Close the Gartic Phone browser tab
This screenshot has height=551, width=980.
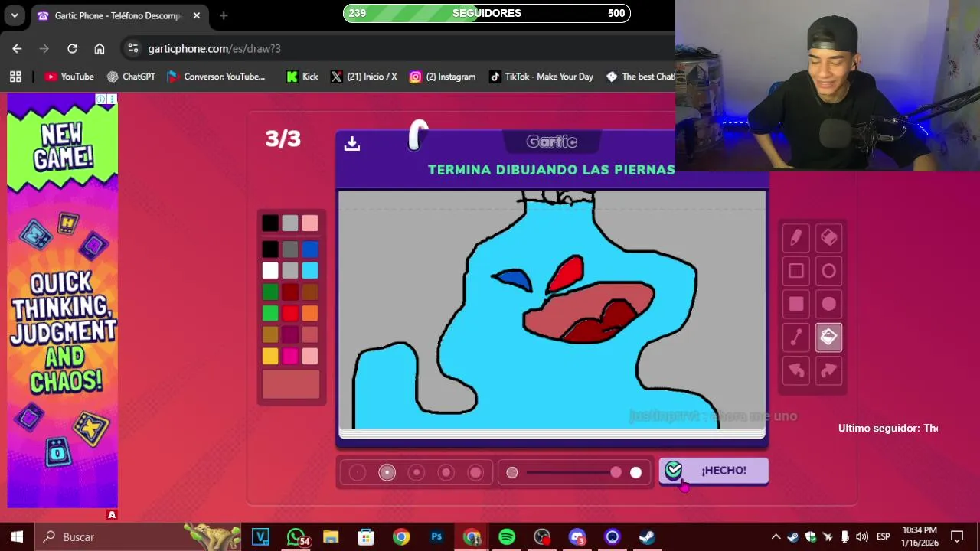click(197, 15)
